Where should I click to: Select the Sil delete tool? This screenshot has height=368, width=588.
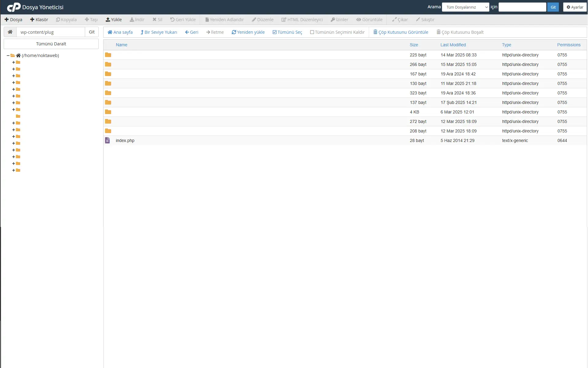[x=157, y=19]
